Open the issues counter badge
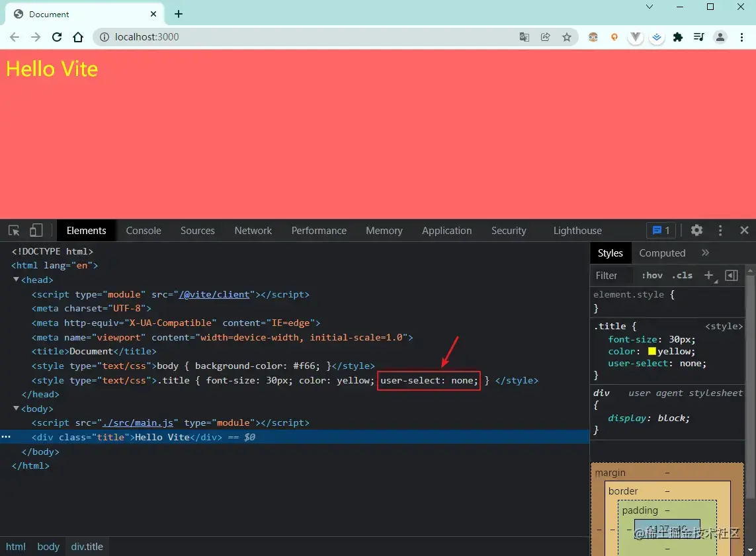756x556 pixels. (x=661, y=230)
